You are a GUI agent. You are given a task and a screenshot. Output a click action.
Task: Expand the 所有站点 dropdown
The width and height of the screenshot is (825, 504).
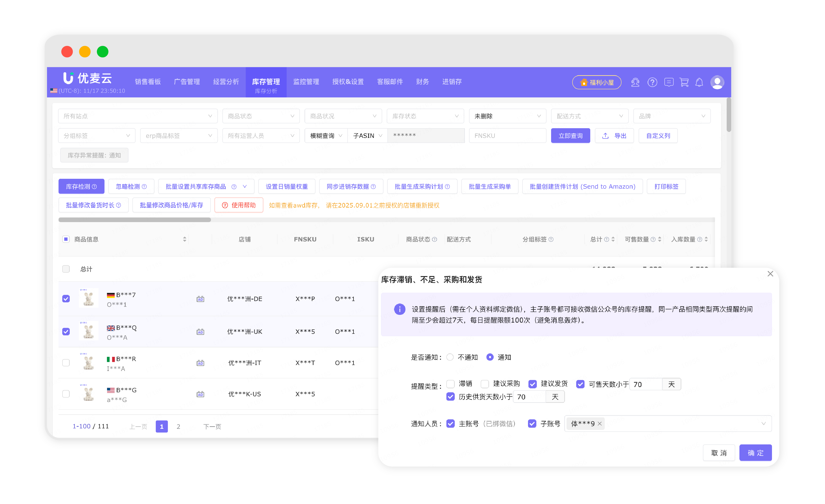click(x=138, y=116)
